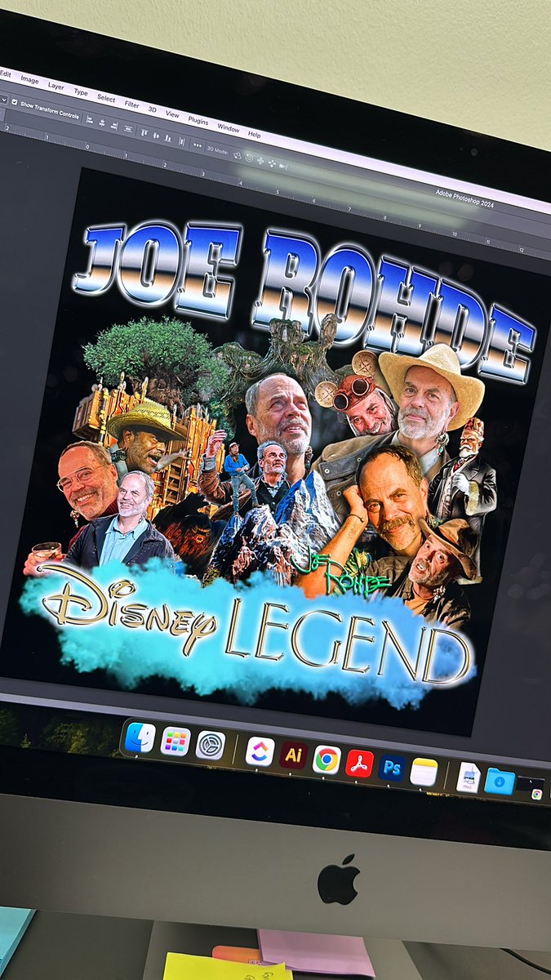This screenshot has height=980, width=551.
Task: Switch to Photoshop in the Dock
Action: [x=392, y=768]
